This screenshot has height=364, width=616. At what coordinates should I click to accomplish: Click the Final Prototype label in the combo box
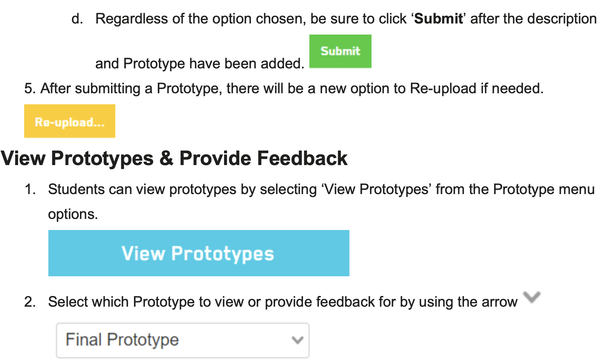click(x=122, y=340)
